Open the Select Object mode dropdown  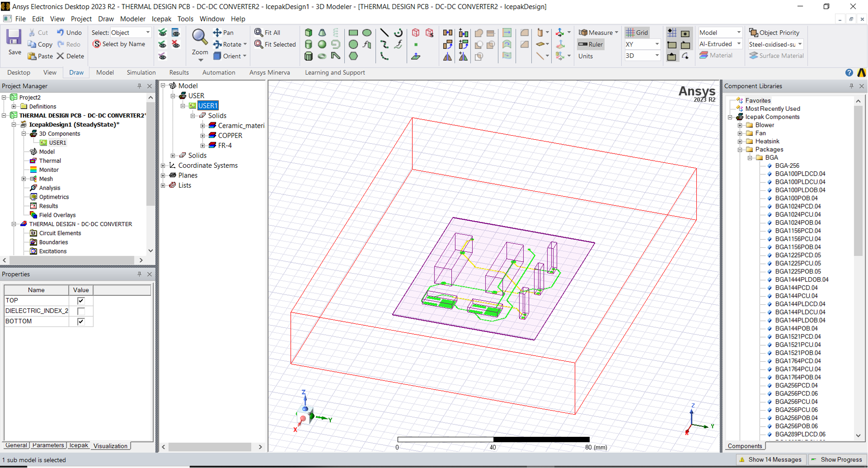(148, 32)
